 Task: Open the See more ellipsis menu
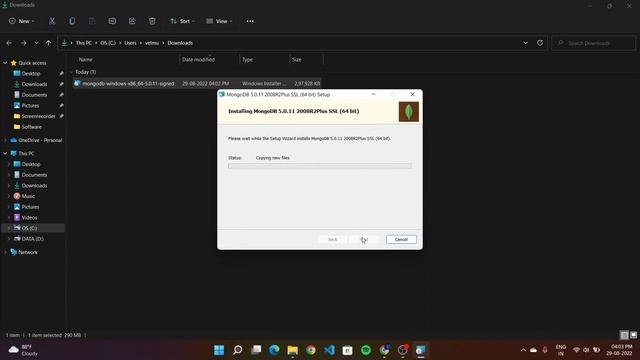(250, 21)
